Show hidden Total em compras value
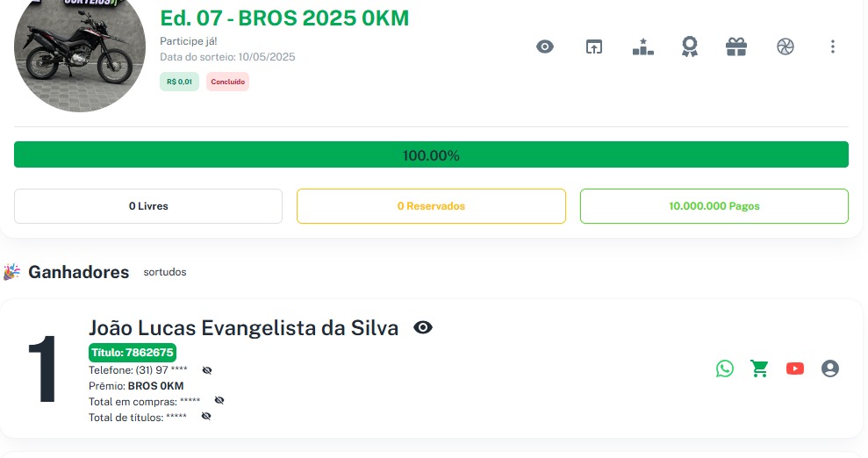This screenshot has width=868, height=458. (219, 400)
